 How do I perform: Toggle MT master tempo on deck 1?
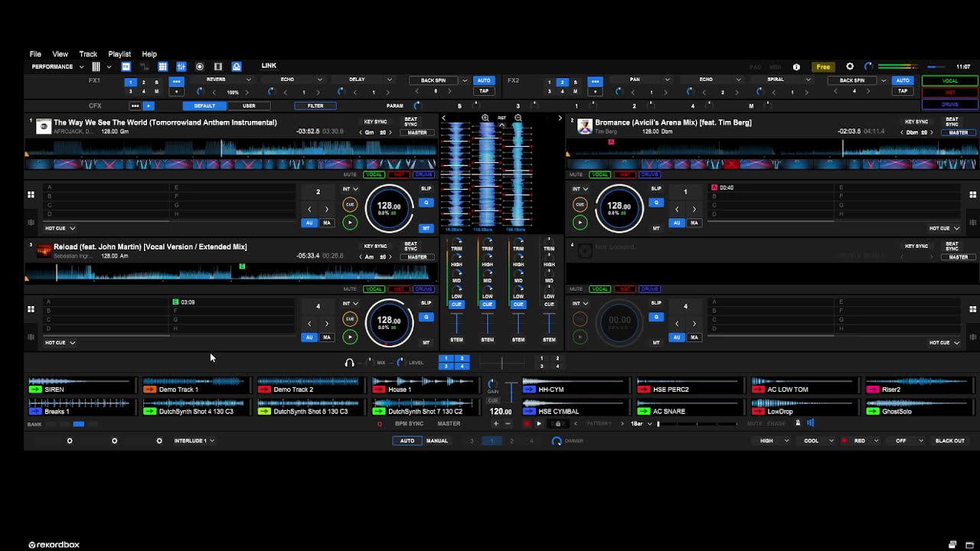(426, 228)
